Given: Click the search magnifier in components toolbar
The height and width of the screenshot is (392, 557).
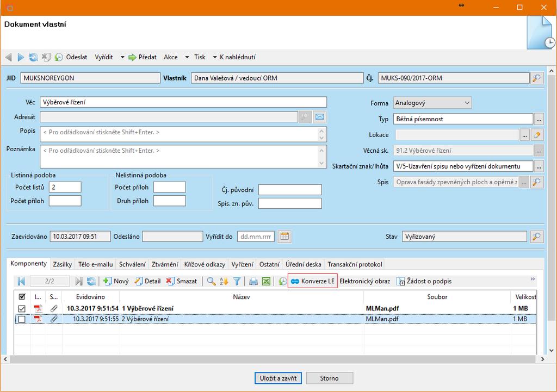Looking at the screenshot, I should click(212, 281).
